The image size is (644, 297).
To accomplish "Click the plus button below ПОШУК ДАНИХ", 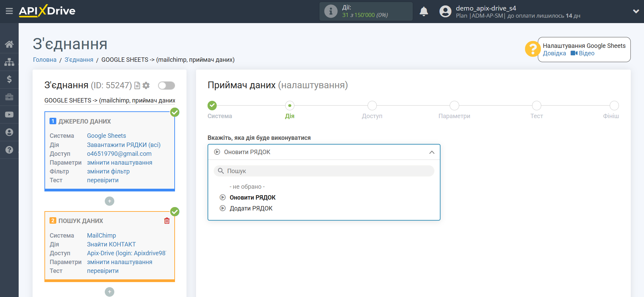I will coord(110,292).
